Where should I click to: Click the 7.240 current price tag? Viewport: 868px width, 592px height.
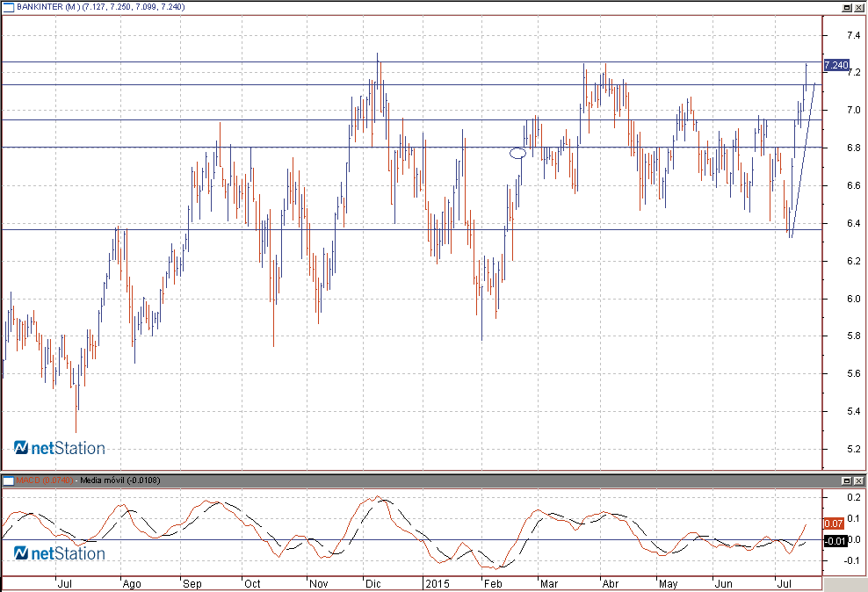coord(836,66)
